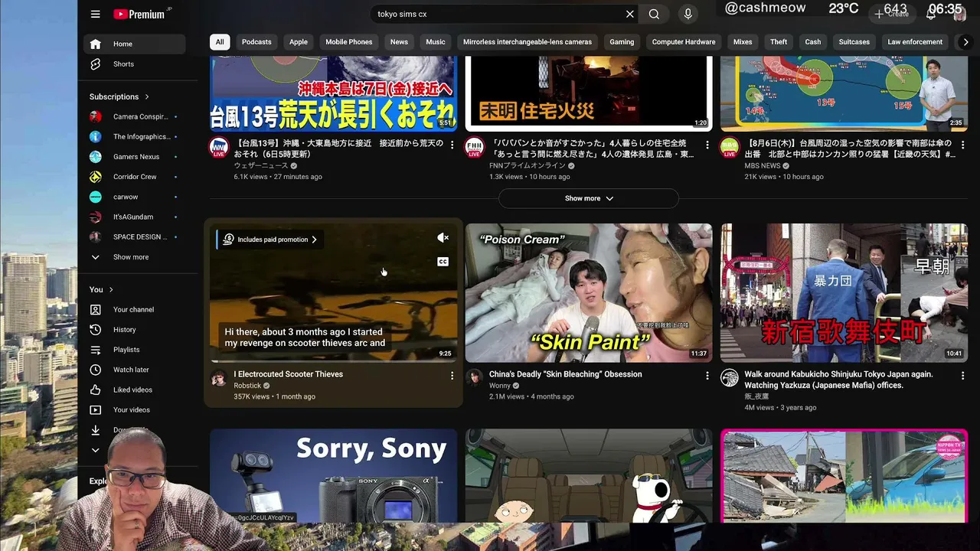Open Your channel in the sidebar

tap(135, 310)
